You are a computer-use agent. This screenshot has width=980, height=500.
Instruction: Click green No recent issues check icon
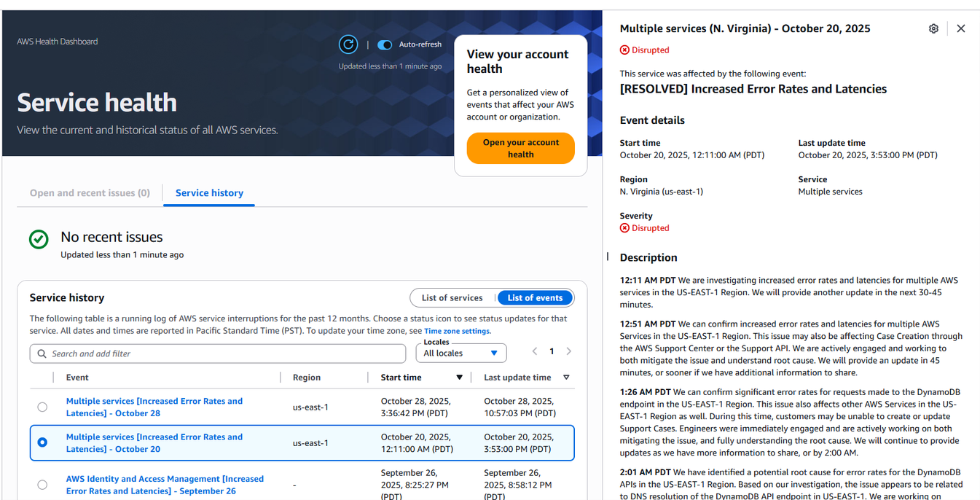39,239
